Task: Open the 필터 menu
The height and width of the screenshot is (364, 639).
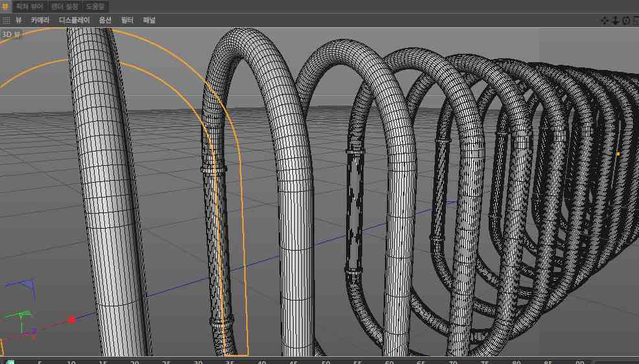Action: [x=127, y=20]
